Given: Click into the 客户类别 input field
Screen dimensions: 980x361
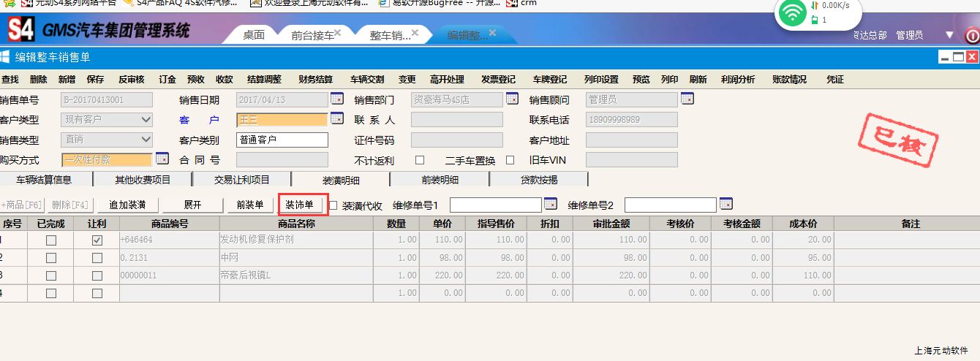Looking at the screenshot, I should [x=282, y=140].
